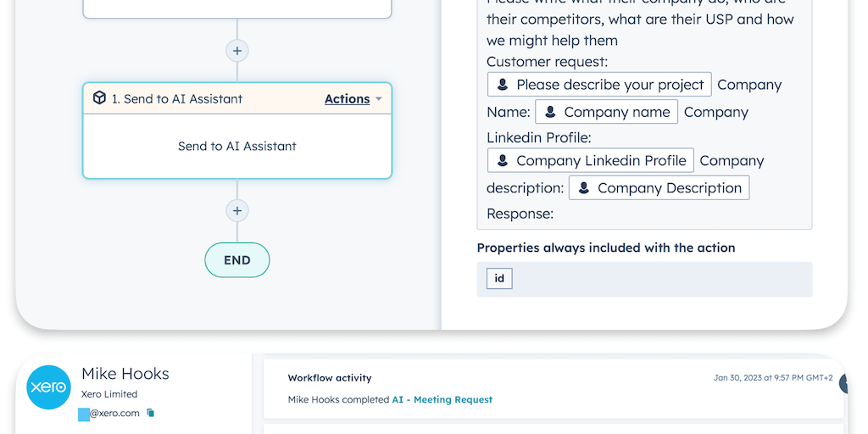This screenshot has width=868, height=434.
Task: Click the Mike Hooks contact name
Action: click(x=125, y=374)
